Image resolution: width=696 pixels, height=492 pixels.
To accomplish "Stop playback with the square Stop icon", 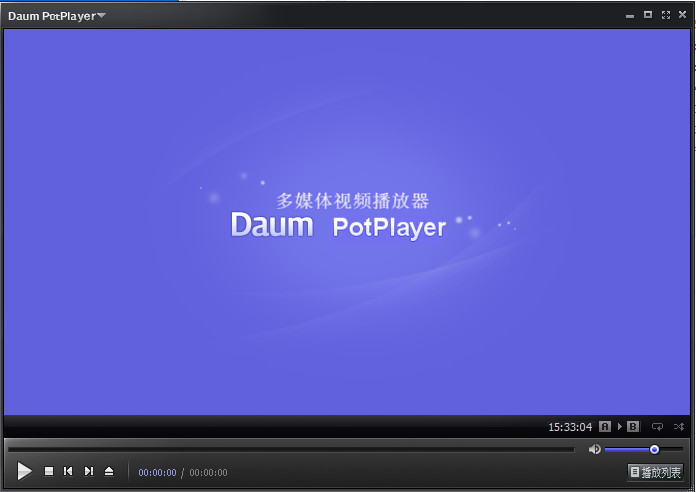I will click(x=49, y=471).
